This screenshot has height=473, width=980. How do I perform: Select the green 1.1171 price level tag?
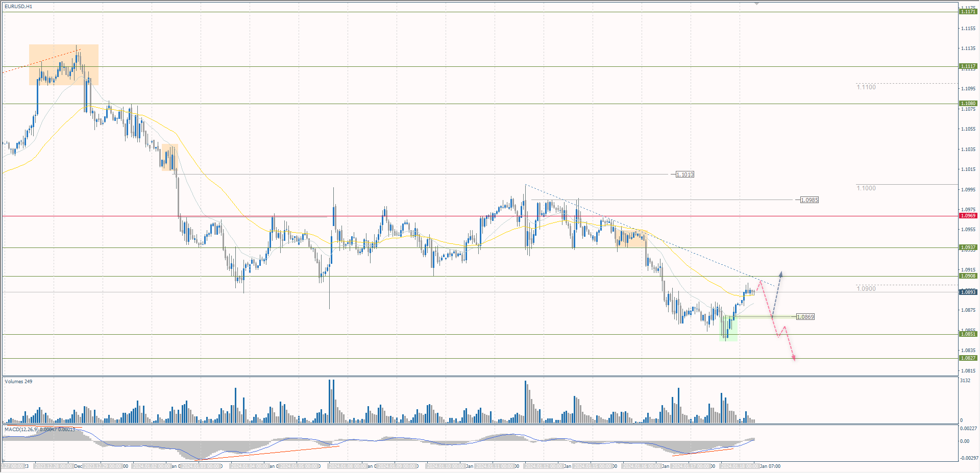968,11
